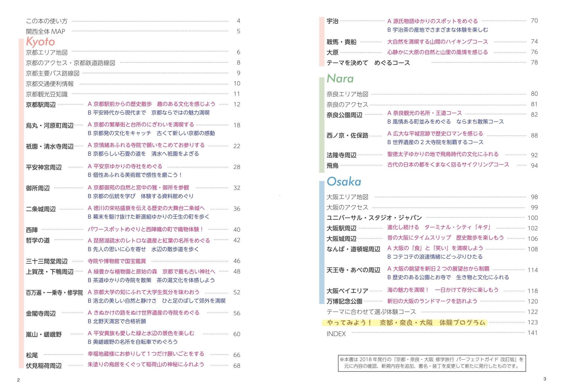Click the Kyoto section heading
The width and height of the screenshot is (563, 392).
[41, 42]
